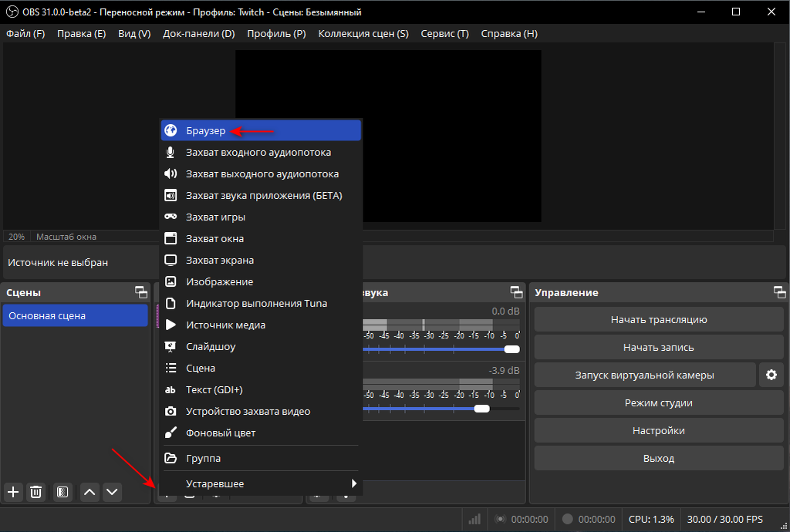This screenshot has height=532, width=790.
Task: Add Захват входного аудиопотока source
Action: [x=261, y=152]
